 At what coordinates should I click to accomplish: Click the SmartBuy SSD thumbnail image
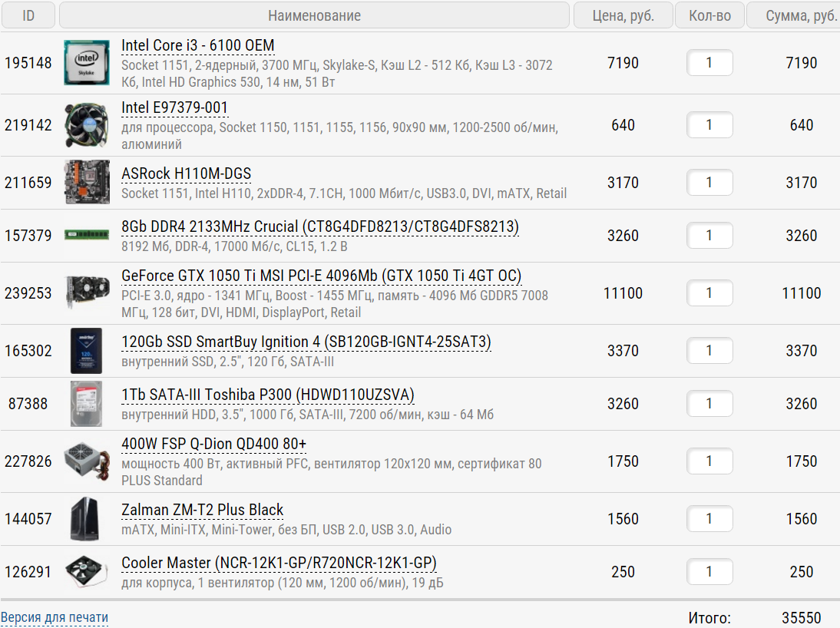(x=86, y=350)
